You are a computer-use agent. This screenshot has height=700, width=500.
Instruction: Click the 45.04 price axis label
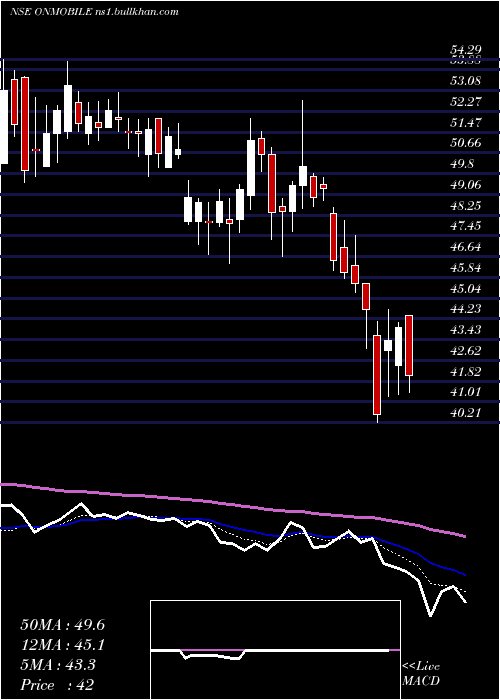[x=465, y=288]
